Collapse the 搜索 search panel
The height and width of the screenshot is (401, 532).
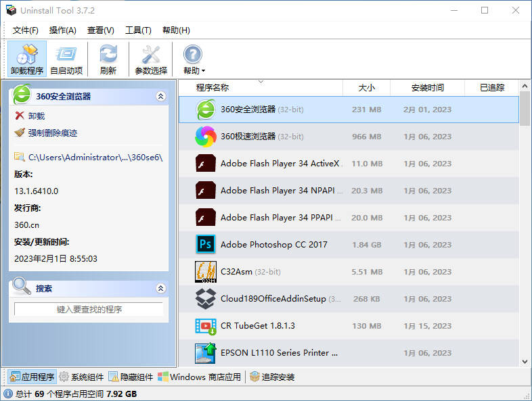coord(160,289)
